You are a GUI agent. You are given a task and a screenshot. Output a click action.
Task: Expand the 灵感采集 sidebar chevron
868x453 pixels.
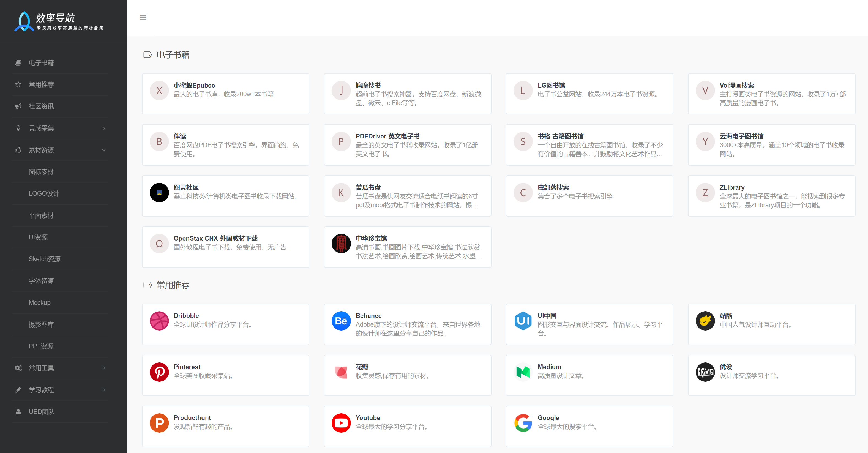pos(104,128)
